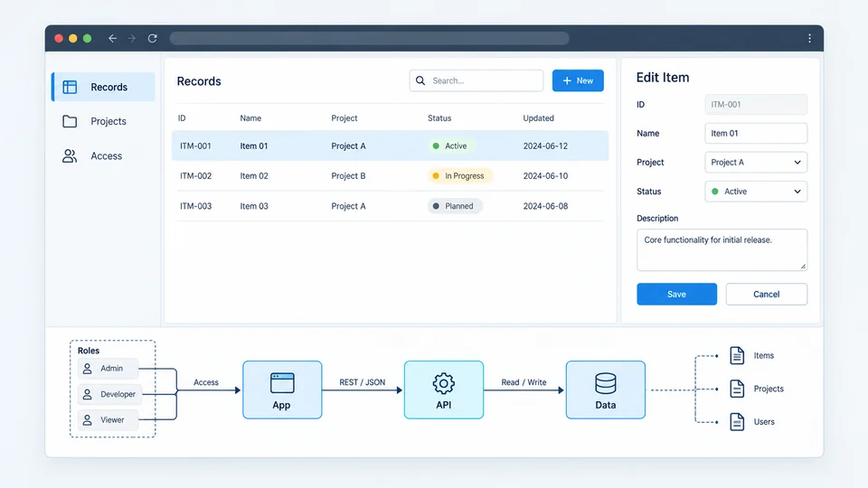The width and height of the screenshot is (868, 488).
Task: Open the Status Active dropdown
Action: (x=756, y=192)
